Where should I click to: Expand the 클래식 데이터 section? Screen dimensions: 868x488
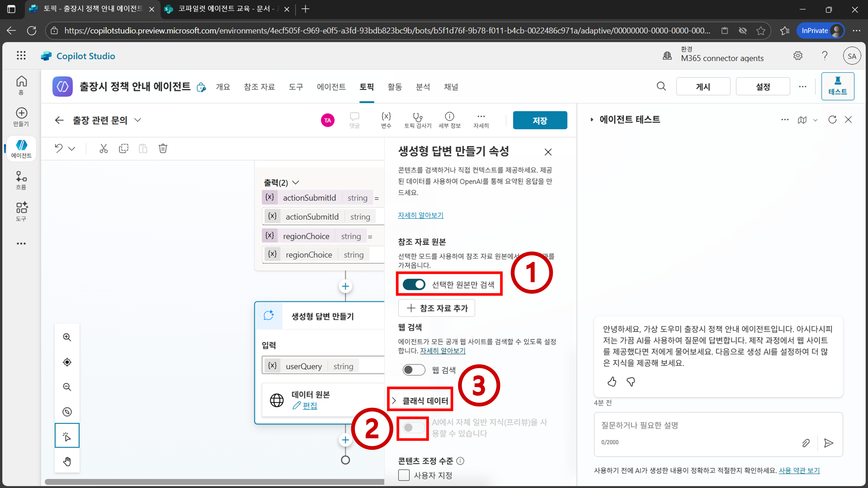point(420,400)
